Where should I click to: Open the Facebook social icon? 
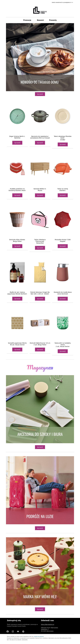[x=7, y=631]
